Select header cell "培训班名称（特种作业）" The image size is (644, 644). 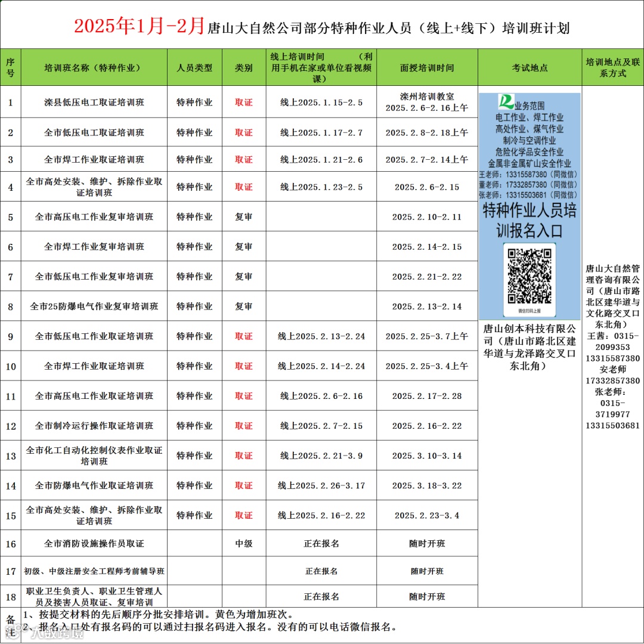point(94,68)
